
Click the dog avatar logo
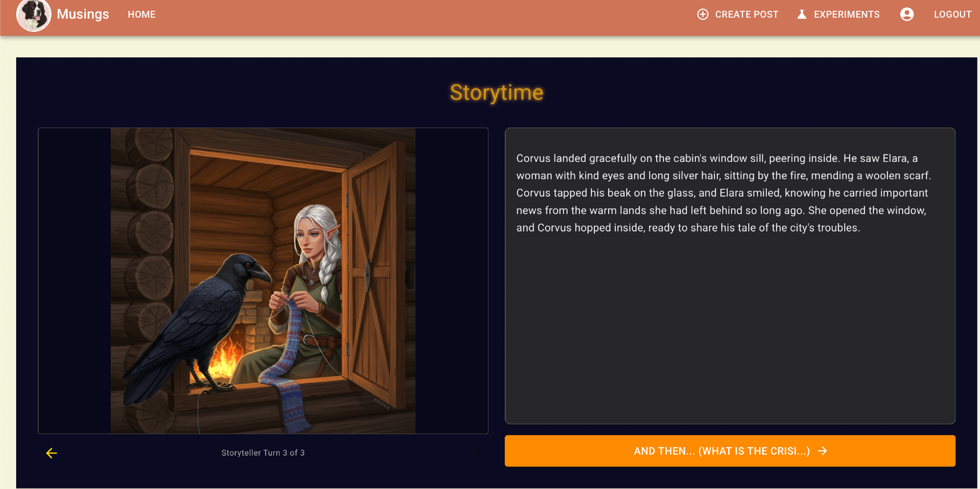tap(33, 15)
